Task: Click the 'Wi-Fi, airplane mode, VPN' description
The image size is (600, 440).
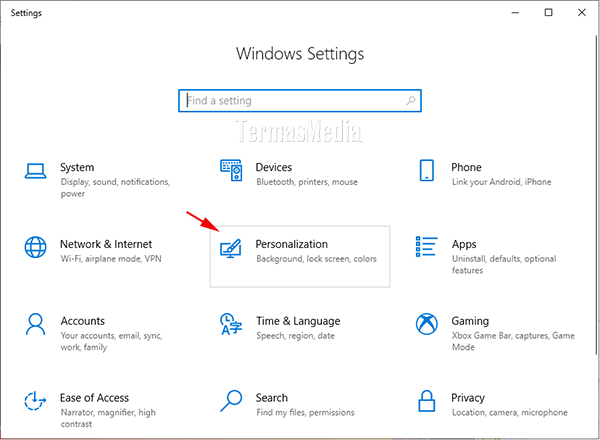Action: 111,259
